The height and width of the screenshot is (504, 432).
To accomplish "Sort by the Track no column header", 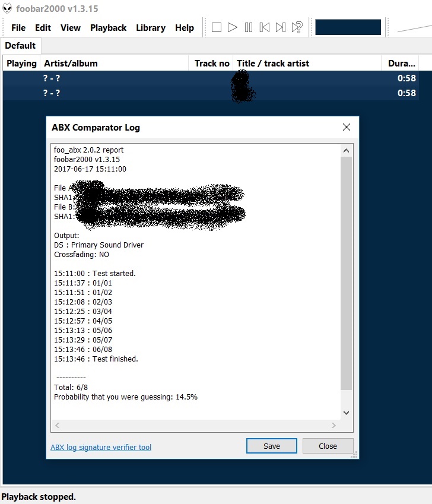I will click(x=211, y=64).
